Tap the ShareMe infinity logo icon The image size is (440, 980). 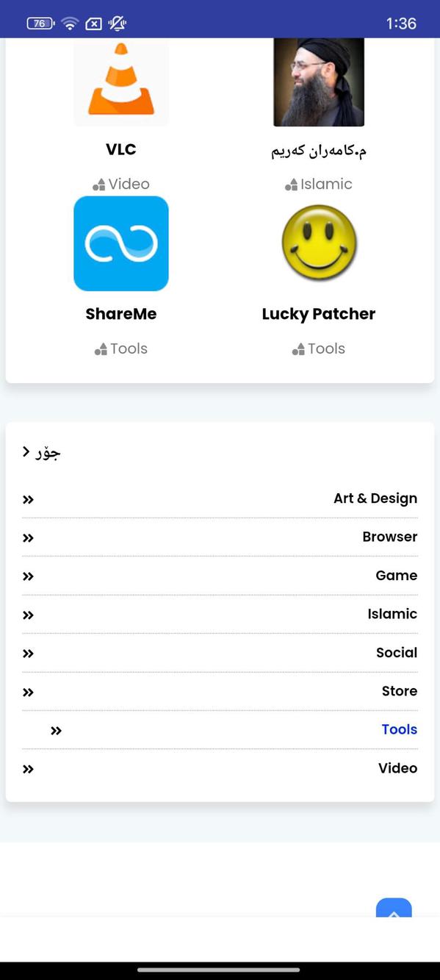pyautogui.click(x=121, y=243)
